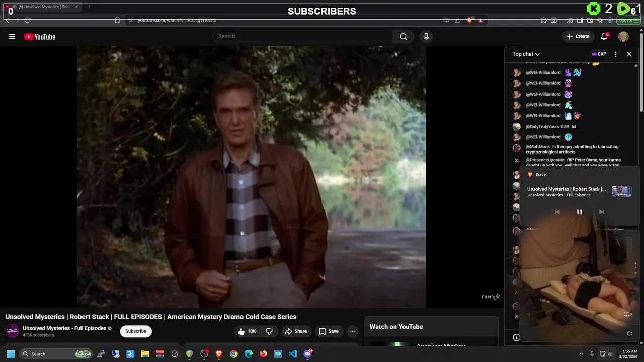Open the Brave Shields icon
This screenshot has height=362, width=644.
(469, 20)
